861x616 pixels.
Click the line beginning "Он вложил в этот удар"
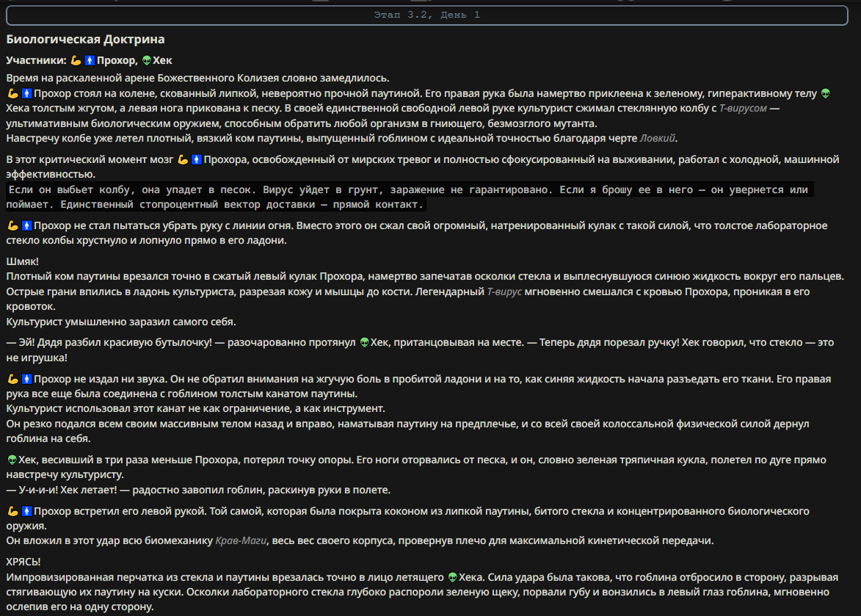(x=360, y=541)
